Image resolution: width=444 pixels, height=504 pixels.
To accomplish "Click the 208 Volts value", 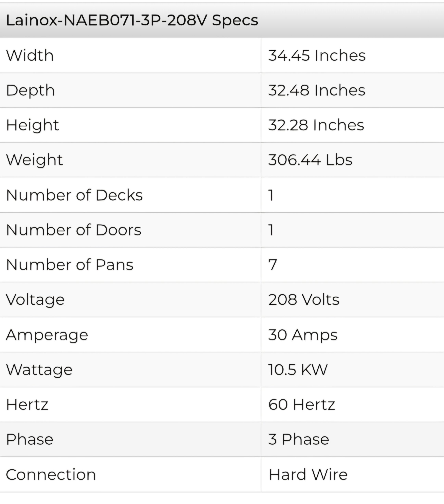I will click(x=304, y=300).
